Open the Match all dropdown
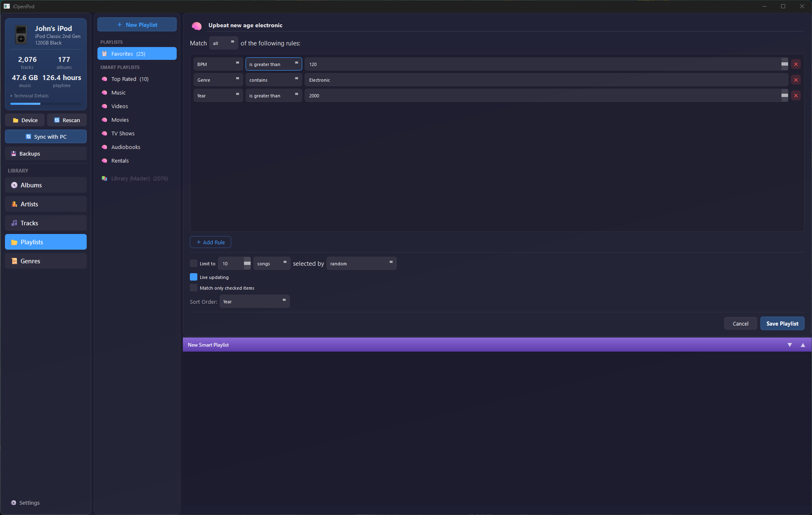 (223, 43)
